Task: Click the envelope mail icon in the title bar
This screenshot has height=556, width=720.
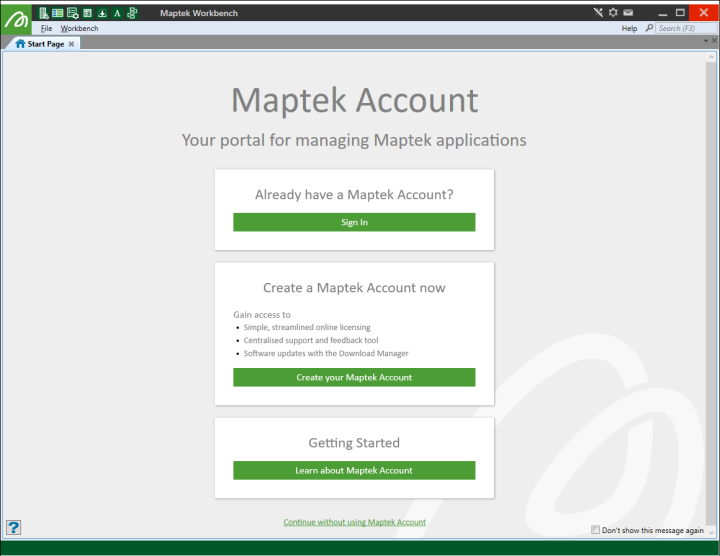Action: click(x=628, y=12)
